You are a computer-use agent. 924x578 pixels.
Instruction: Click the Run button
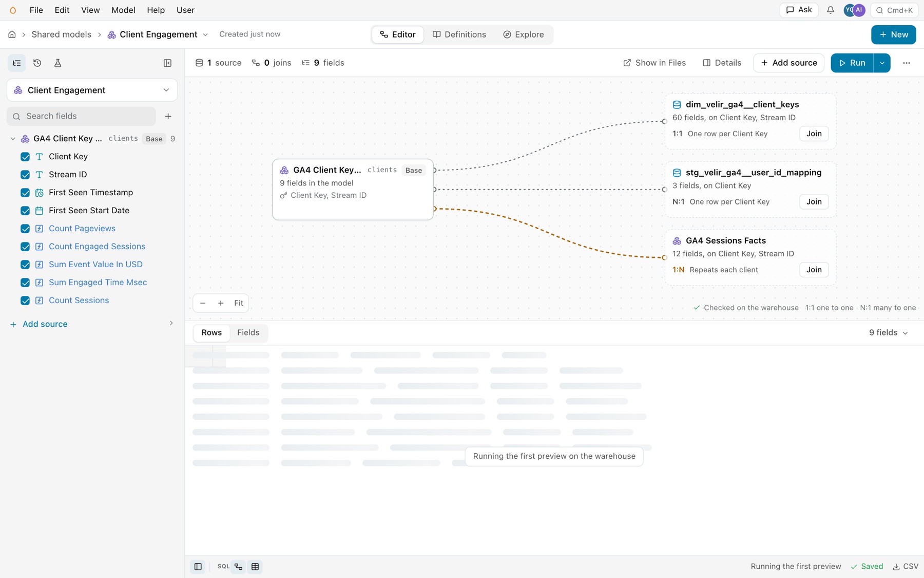click(852, 63)
